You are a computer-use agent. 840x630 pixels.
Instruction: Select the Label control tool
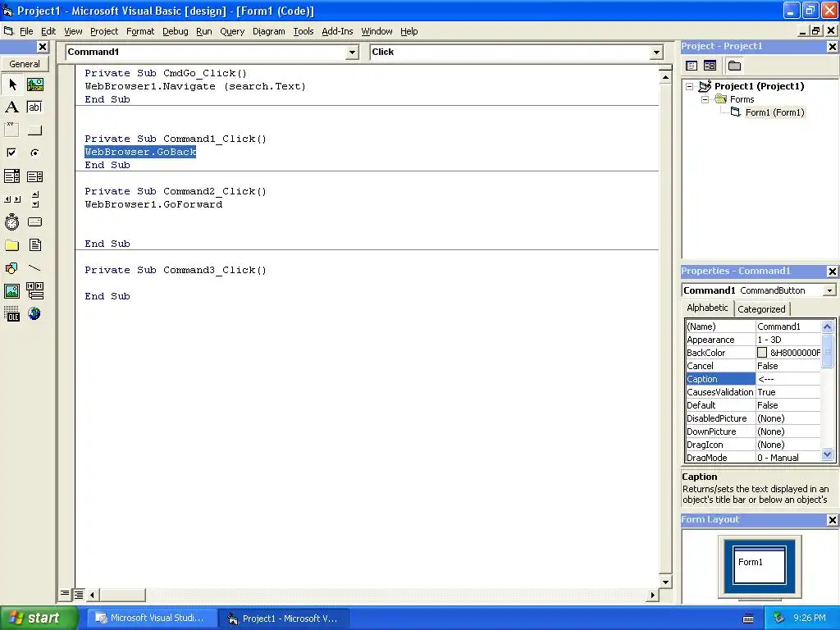click(x=12, y=107)
